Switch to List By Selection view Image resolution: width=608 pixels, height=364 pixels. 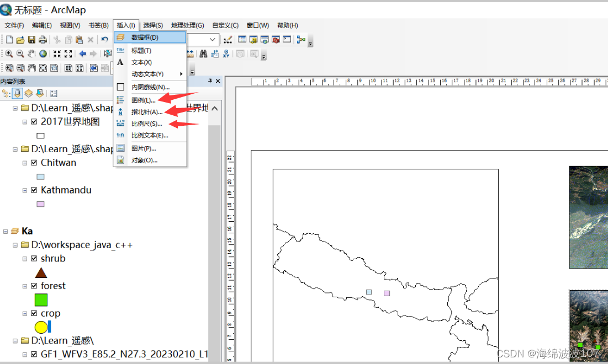(x=40, y=93)
